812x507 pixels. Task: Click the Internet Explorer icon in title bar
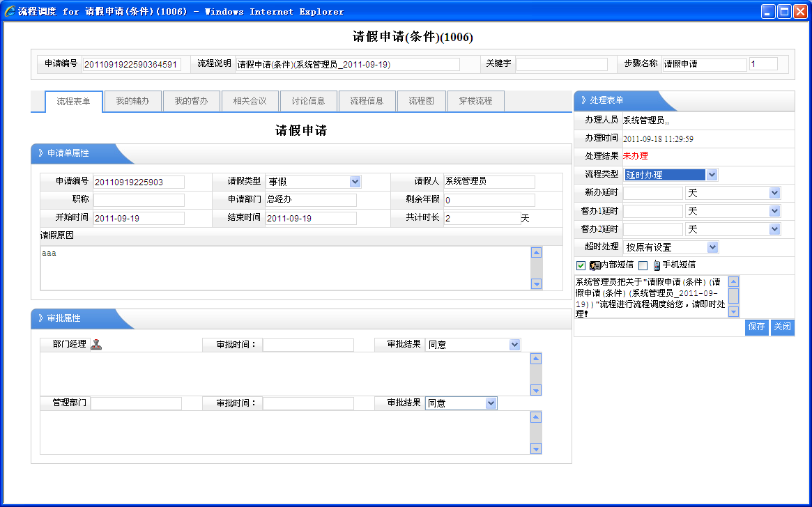[10, 11]
